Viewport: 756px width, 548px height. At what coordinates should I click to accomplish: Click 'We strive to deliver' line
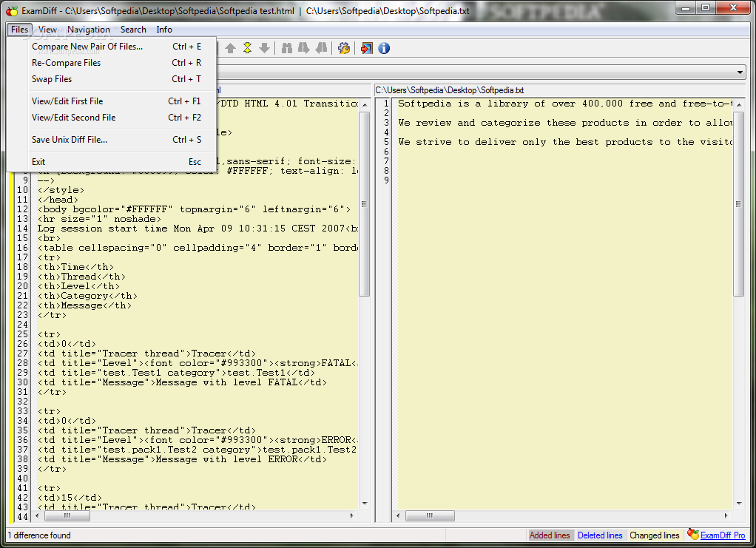pos(565,142)
